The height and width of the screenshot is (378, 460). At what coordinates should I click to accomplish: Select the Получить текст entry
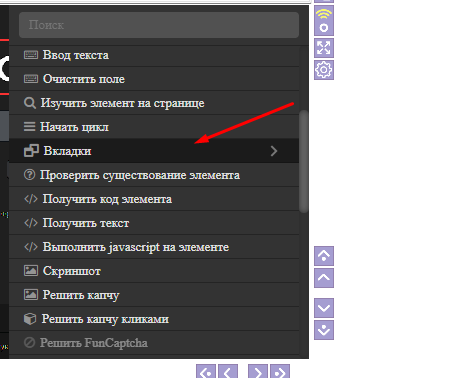coord(154,223)
